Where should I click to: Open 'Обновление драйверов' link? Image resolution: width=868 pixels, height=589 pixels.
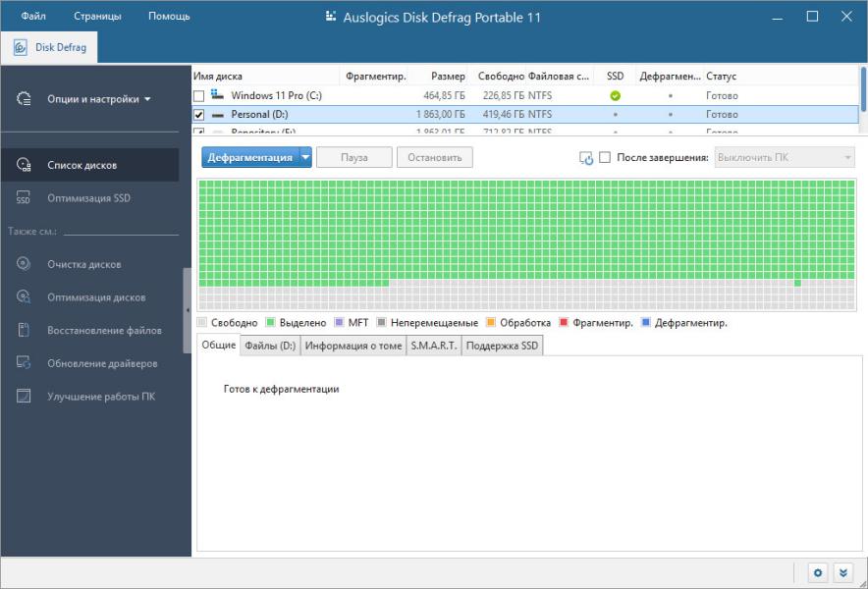[102, 363]
